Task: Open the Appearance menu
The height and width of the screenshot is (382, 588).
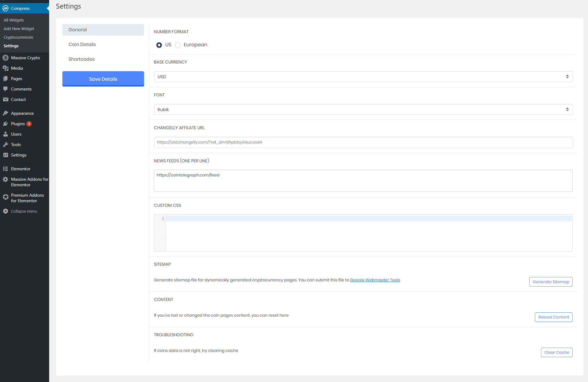Action: (25, 113)
